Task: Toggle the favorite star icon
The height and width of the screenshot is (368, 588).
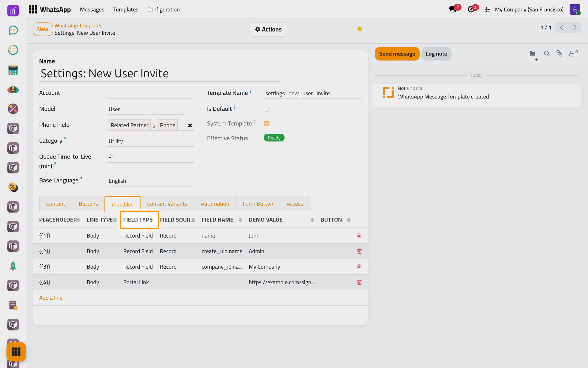Action: [x=360, y=29]
